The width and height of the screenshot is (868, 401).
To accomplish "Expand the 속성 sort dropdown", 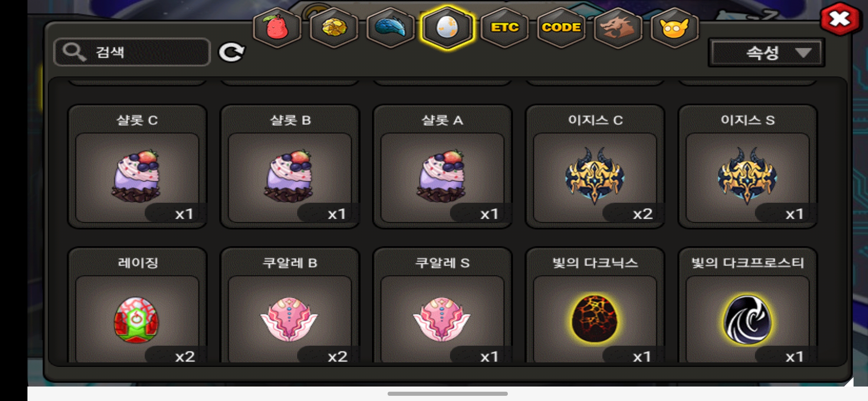I will (767, 53).
